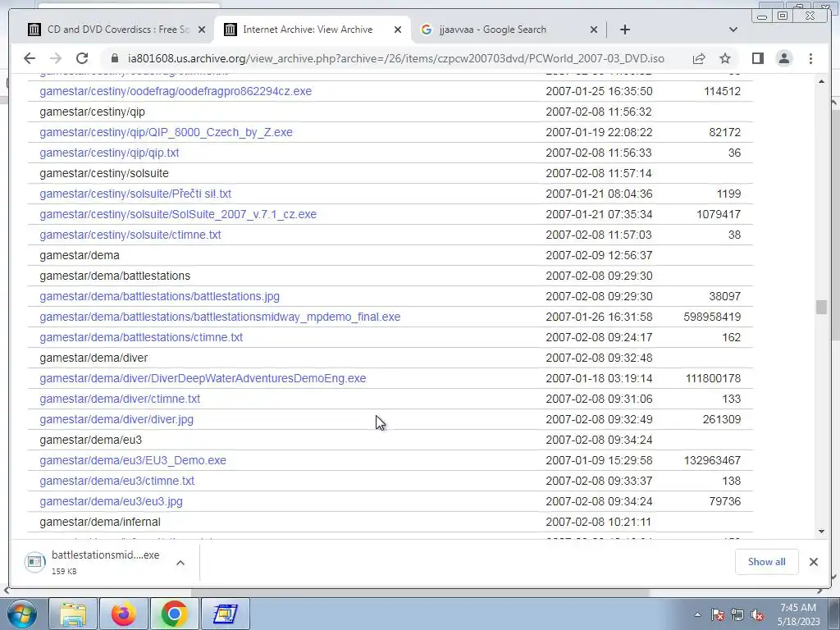Expand download item options chevron
The image size is (840, 630).
180,563
